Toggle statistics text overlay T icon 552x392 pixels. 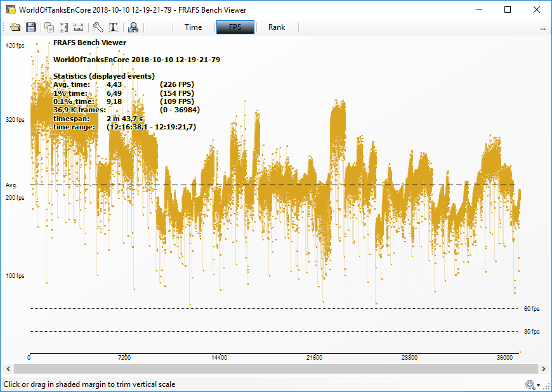tap(114, 27)
